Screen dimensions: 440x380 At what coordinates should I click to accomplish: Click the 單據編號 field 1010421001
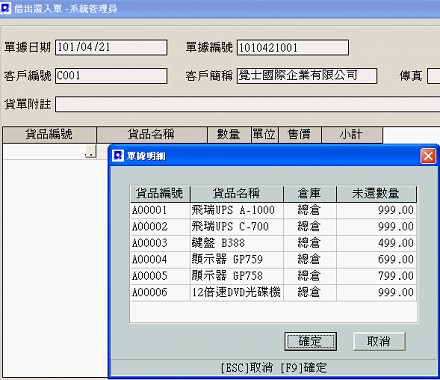click(x=293, y=47)
